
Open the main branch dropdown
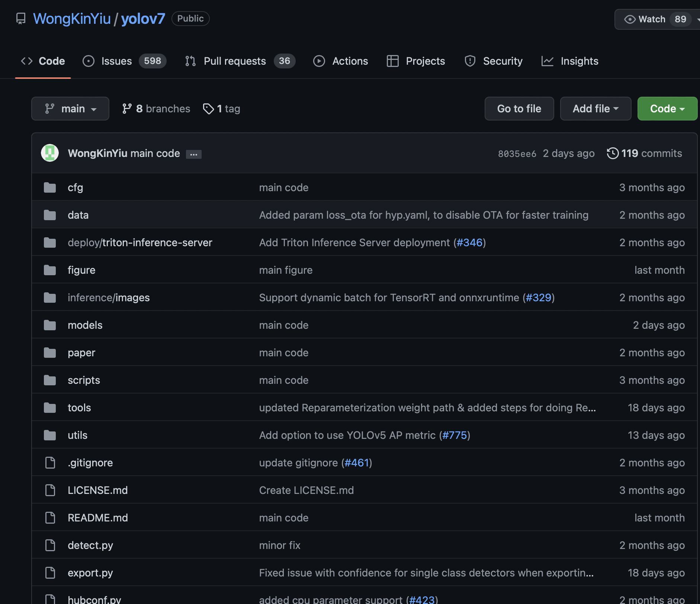(x=70, y=109)
